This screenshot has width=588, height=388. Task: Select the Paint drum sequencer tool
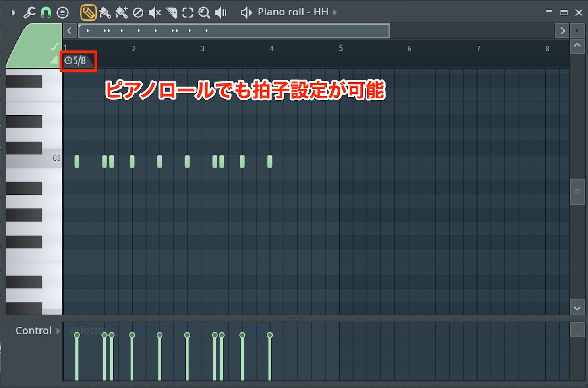[x=122, y=13]
